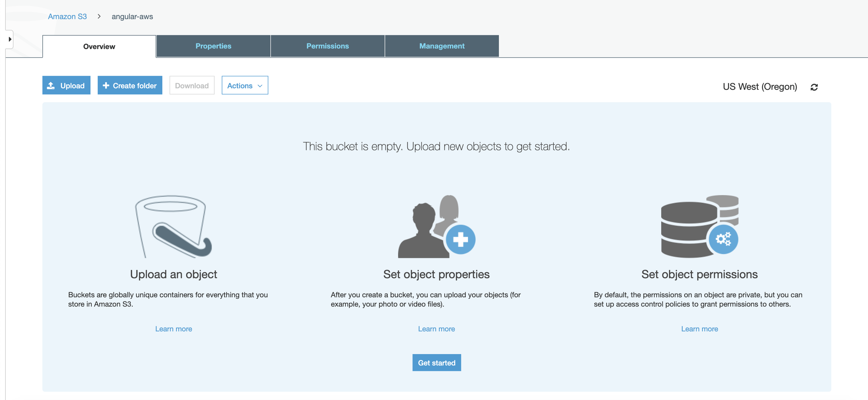This screenshot has height=400, width=868.
Task: Open Learn more under Set object properties
Action: [436, 329]
